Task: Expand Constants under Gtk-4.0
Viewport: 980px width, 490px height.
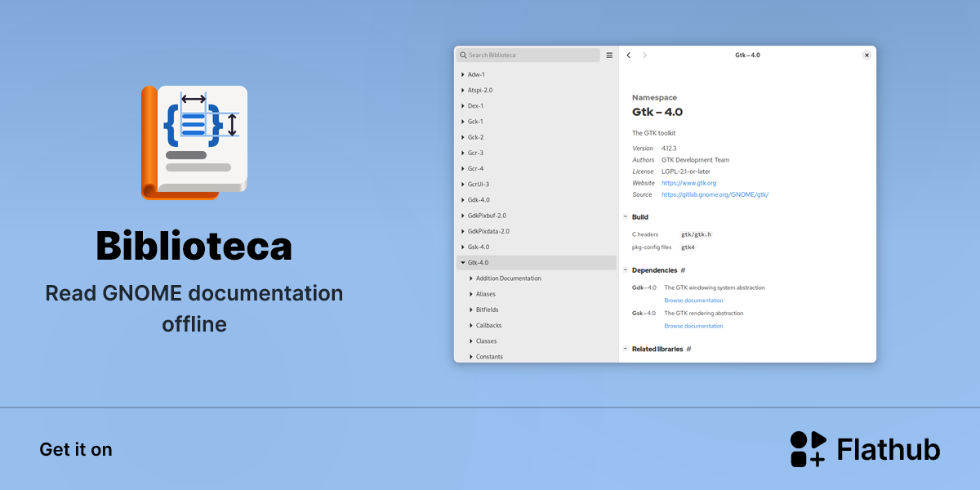Action: (x=471, y=357)
